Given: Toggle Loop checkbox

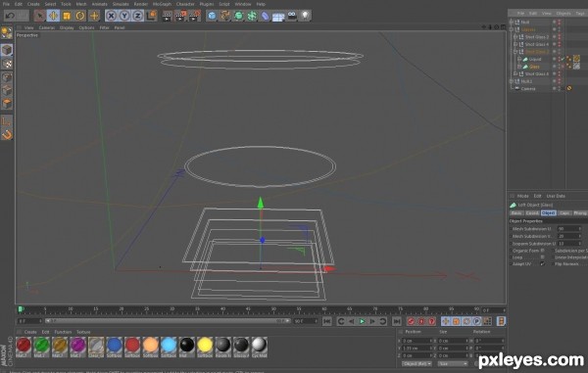Looking at the screenshot, I should tap(542, 257).
